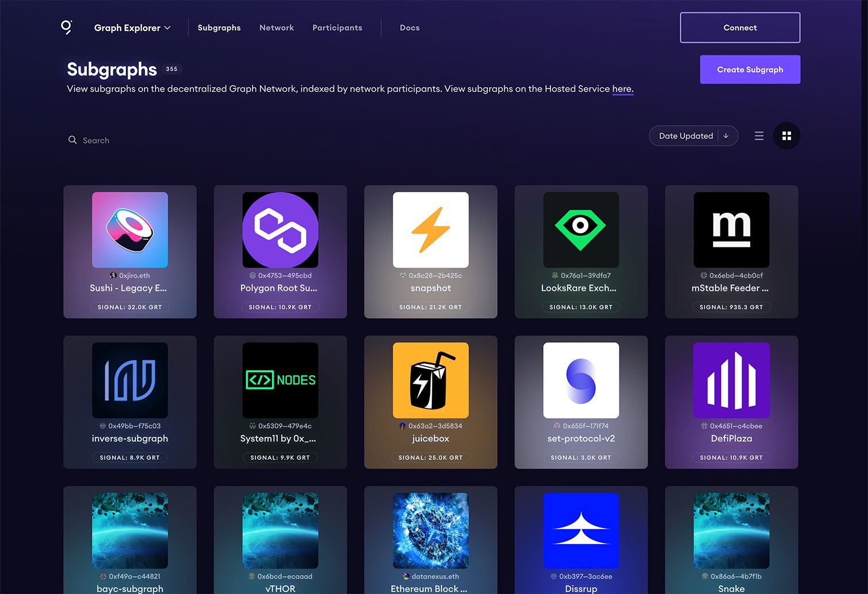Open the Graph Explorer dropdown

(132, 28)
